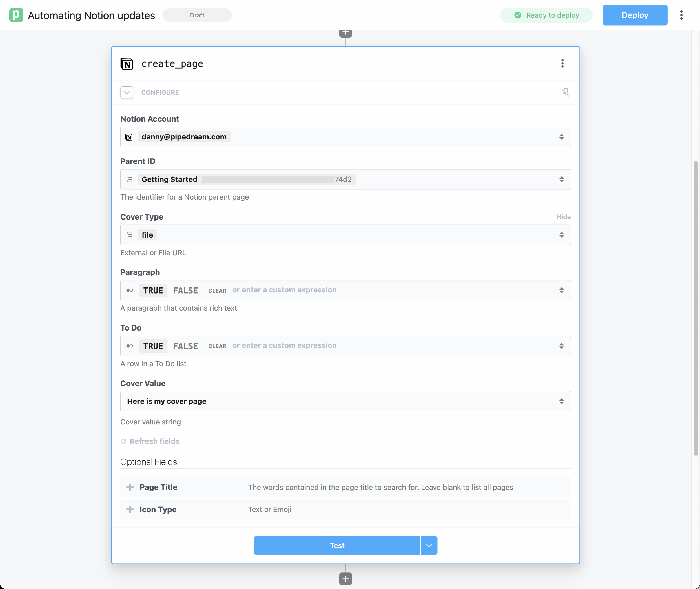Click the Getting Started parent page chip
This screenshot has height=589, width=700.
247,179
